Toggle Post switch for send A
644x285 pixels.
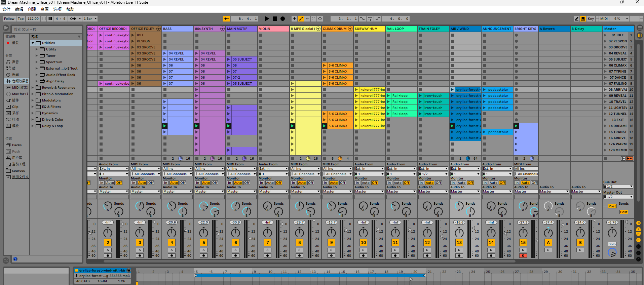612,206
